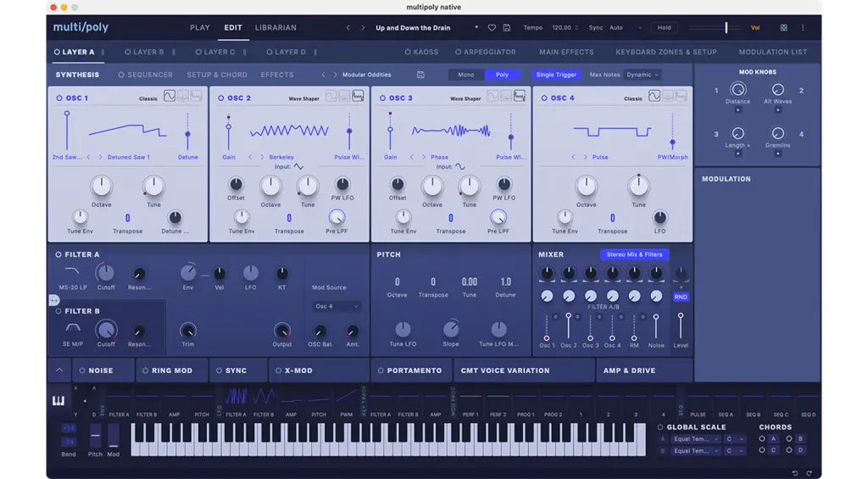
Task: Select the OSC 3 Wave Shaper icon
Action: (x=520, y=96)
